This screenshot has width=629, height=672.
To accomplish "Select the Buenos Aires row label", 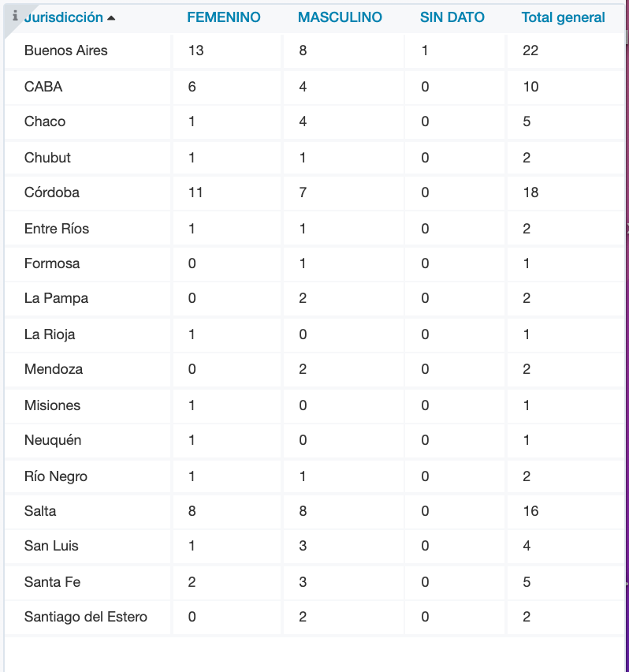I will coord(65,50).
